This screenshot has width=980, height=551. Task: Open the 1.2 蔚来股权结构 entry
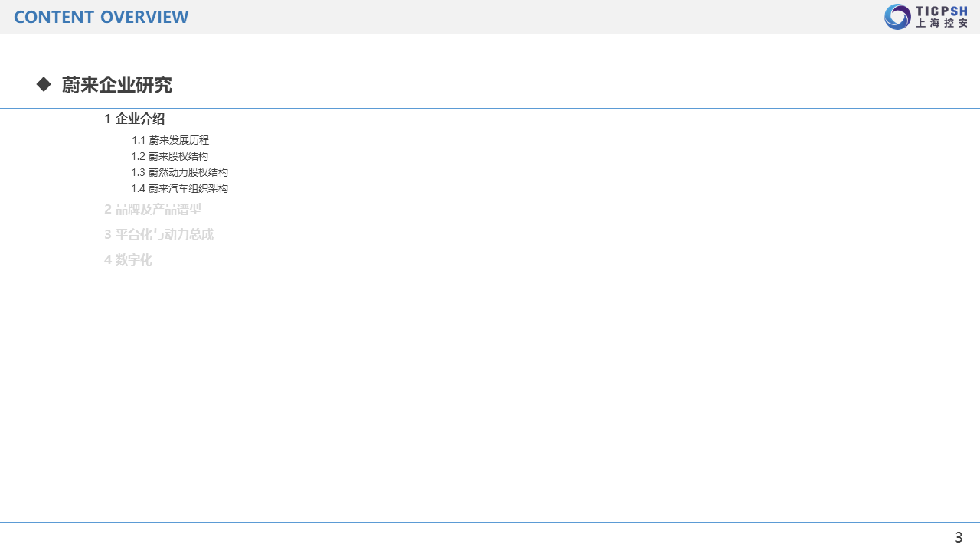170,156
